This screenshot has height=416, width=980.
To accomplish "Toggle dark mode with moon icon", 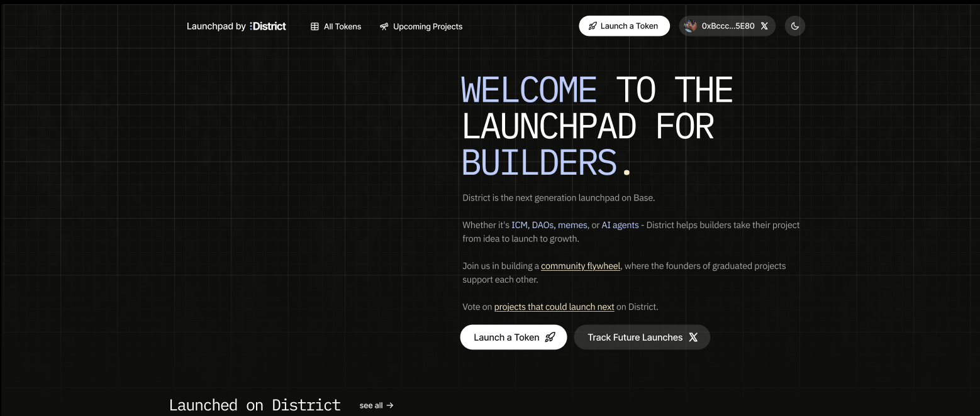I will point(795,26).
